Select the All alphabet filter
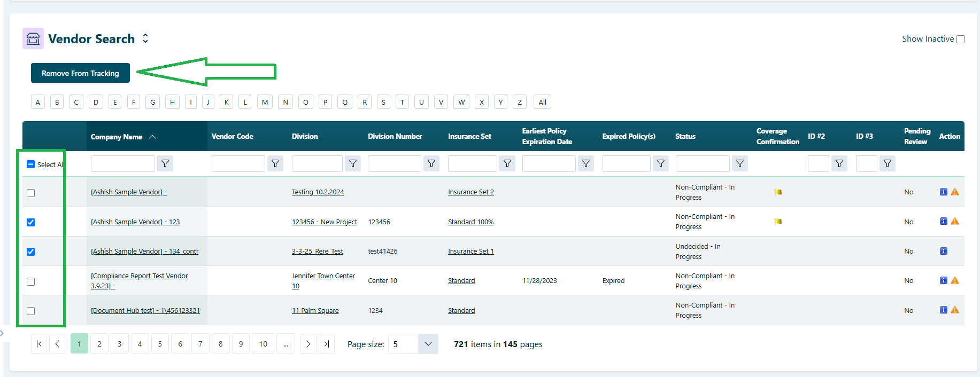Image resolution: width=980 pixels, height=377 pixels. [542, 102]
